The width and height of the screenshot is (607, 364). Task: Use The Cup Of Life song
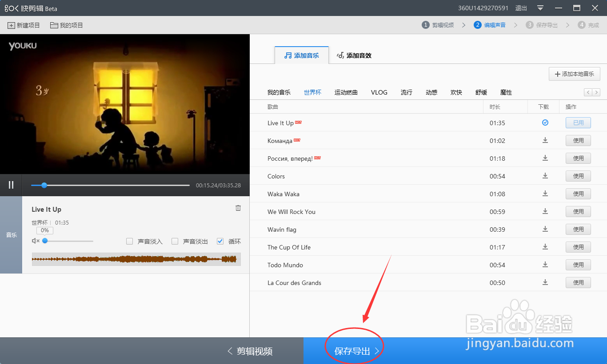578,247
